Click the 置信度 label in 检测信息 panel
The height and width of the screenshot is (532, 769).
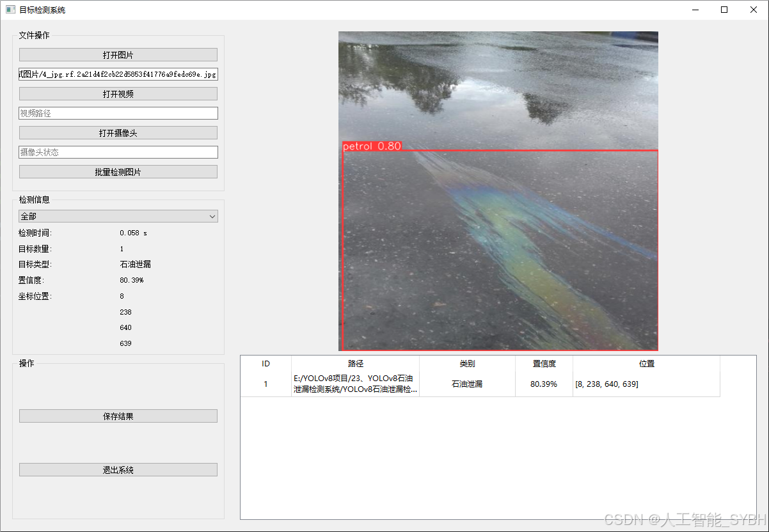31,280
